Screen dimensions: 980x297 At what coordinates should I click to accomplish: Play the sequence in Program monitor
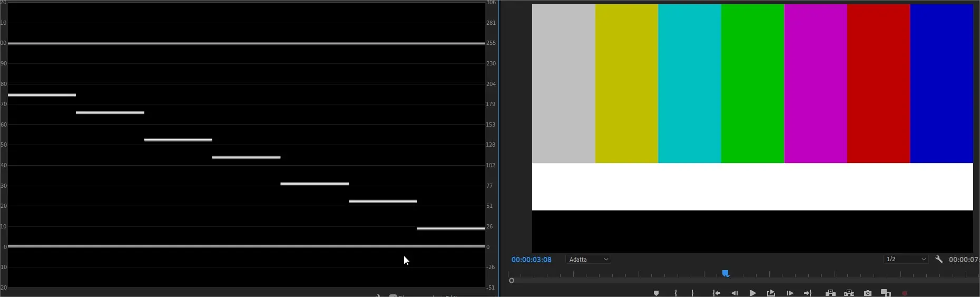click(752, 293)
